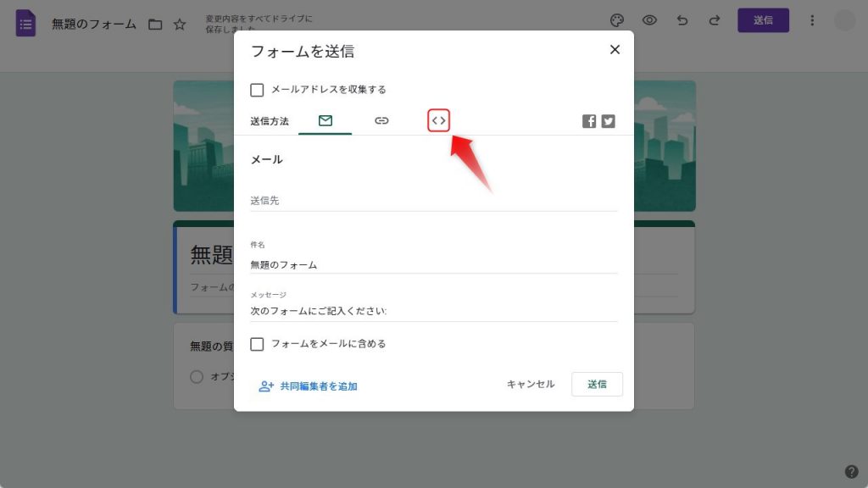The height and width of the screenshot is (488, 868).
Task: Check メールアドレスを収集する checkbox
Action: click(257, 90)
